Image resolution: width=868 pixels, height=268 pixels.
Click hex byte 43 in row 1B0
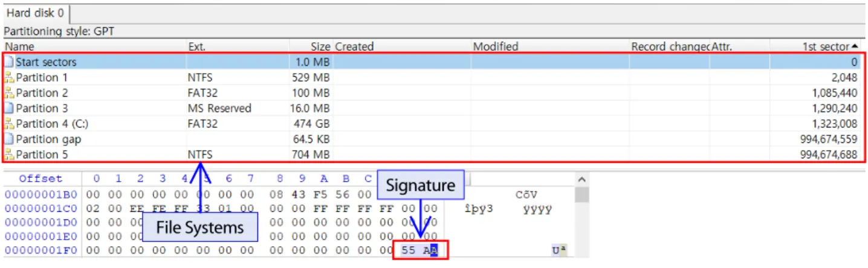(299, 194)
